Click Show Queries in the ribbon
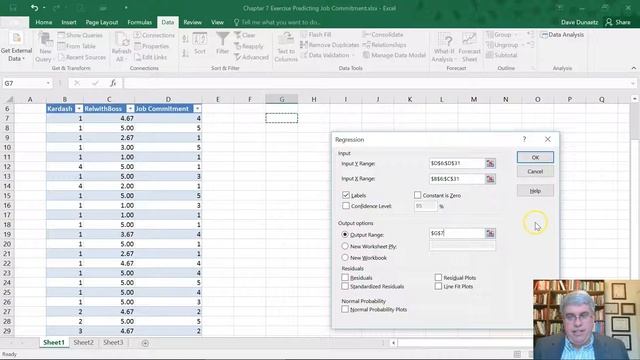 click(x=80, y=35)
